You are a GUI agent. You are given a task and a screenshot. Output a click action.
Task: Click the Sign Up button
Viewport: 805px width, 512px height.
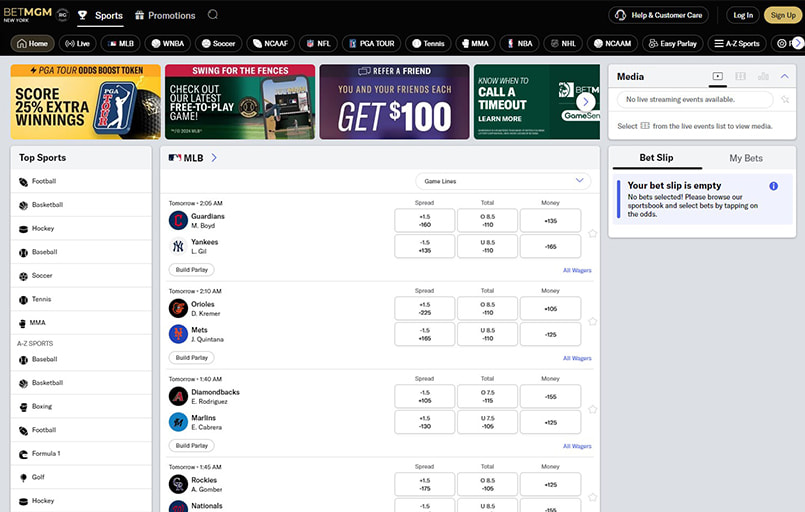[x=783, y=15]
